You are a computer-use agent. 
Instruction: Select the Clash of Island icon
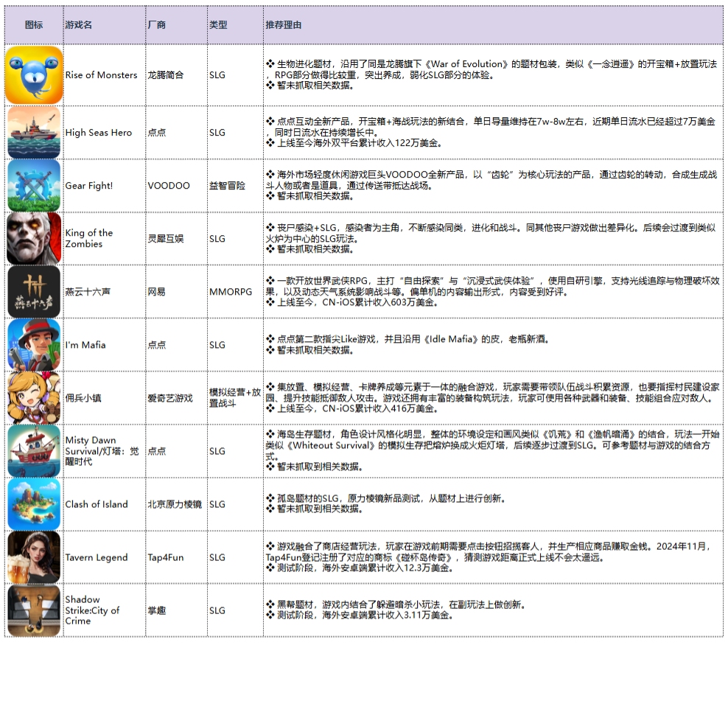click(x=34, y=504)
